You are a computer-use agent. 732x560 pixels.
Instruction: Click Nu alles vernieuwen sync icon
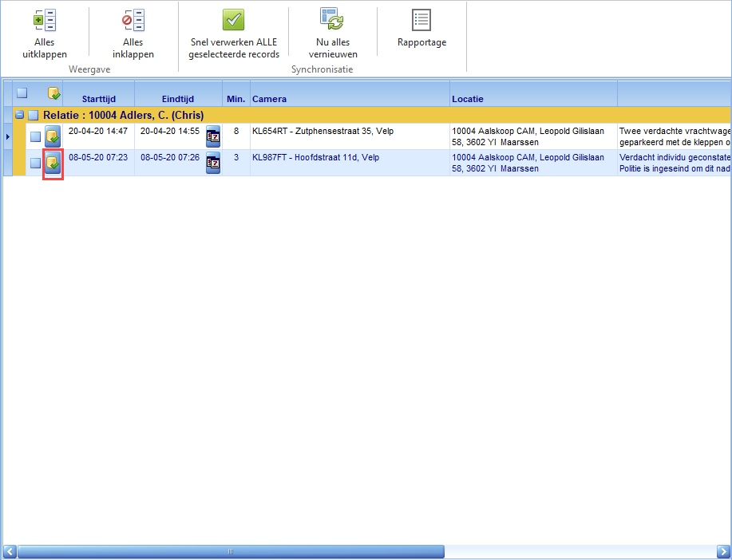(x=333, y=18)
